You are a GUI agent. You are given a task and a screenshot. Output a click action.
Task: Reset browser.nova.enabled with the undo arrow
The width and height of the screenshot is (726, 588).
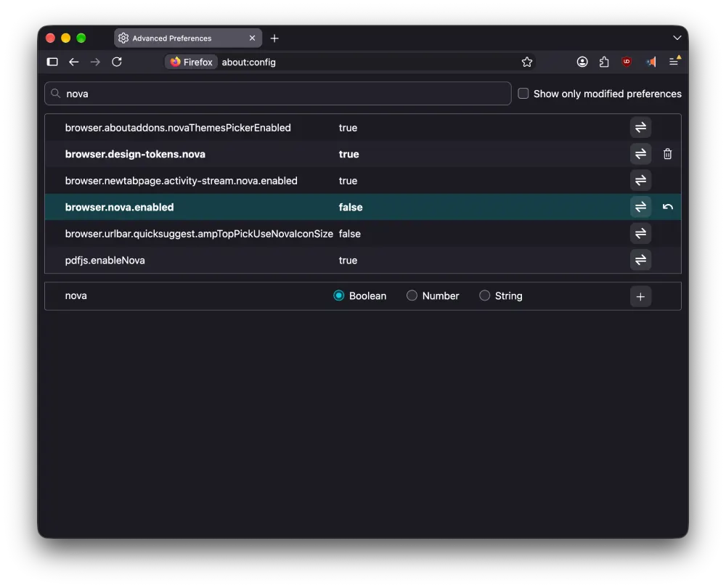click(x=667, y=207)
